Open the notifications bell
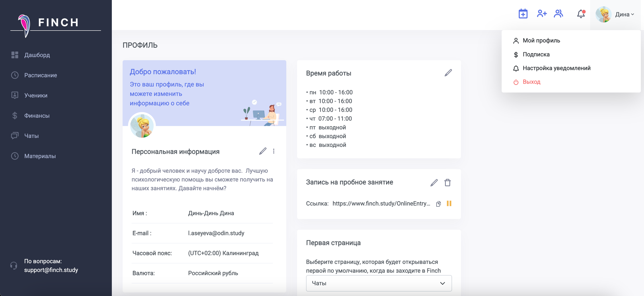Screen dimensions: 644x296 point(581,14)
